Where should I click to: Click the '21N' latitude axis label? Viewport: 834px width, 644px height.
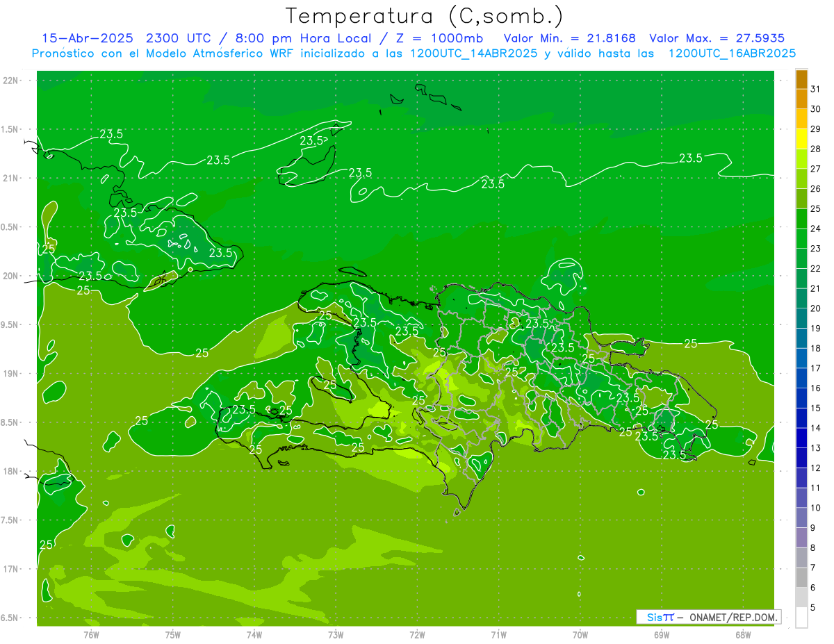point(10,179)
